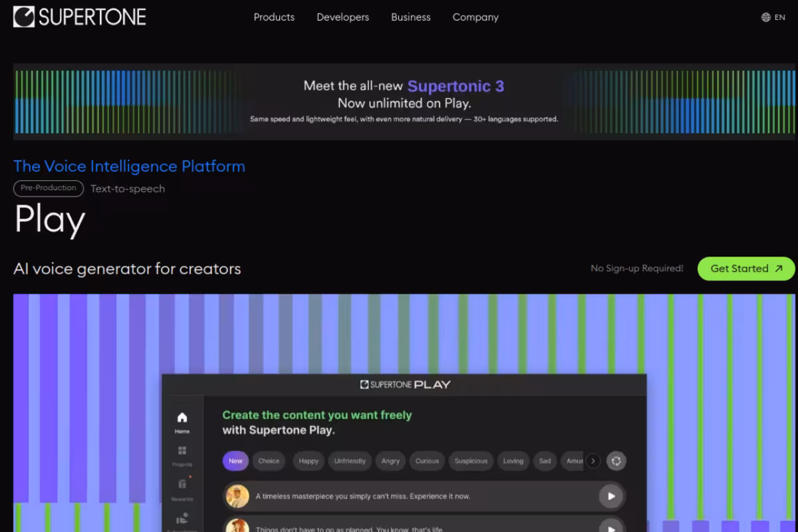Click the avatar beside 'timeless masterpiece' line
Image resolution: width=798 pixels, height=532 pixels.
237,496
